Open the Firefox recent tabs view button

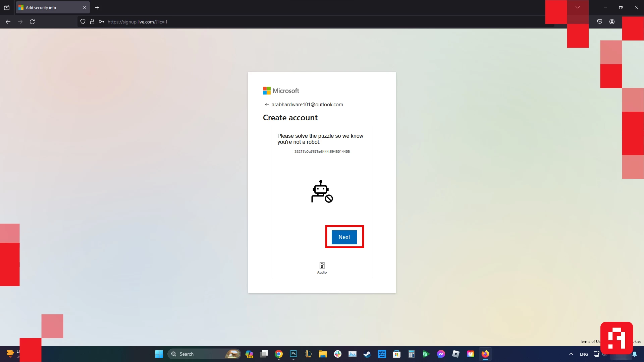point(7,7)
